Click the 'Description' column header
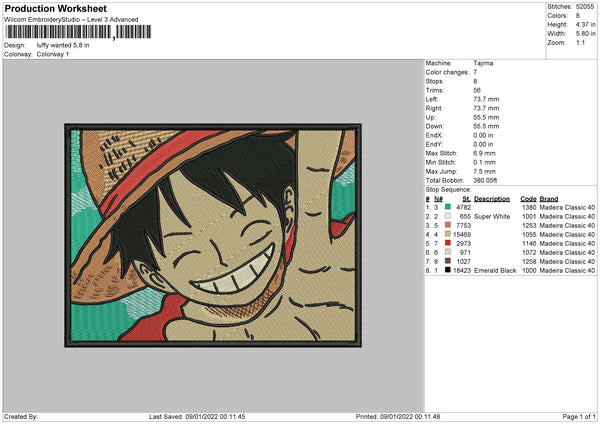The height and width of the screenshot is (424, 600). [x=492, y=199]
